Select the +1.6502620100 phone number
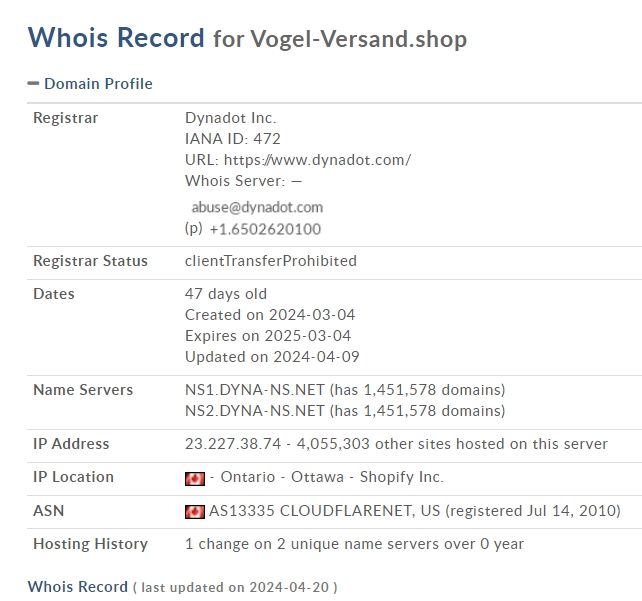This screenshot has height=601, width=642. coord(265,229)
